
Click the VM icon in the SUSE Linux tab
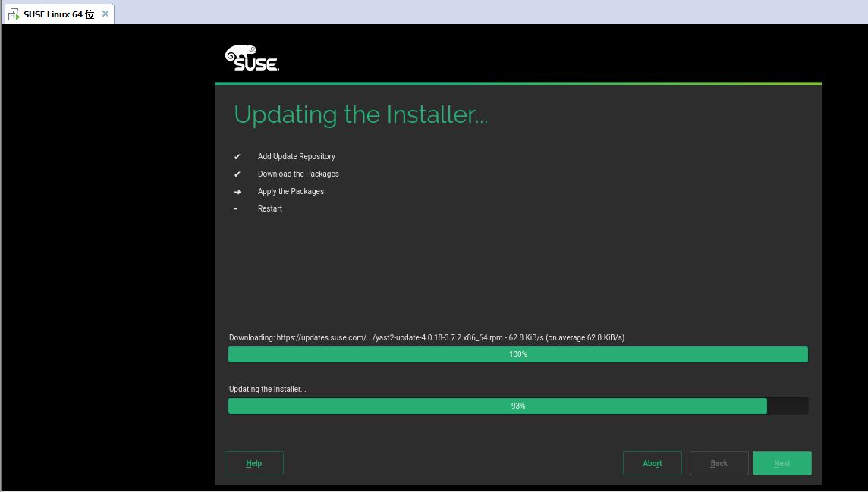14,14
